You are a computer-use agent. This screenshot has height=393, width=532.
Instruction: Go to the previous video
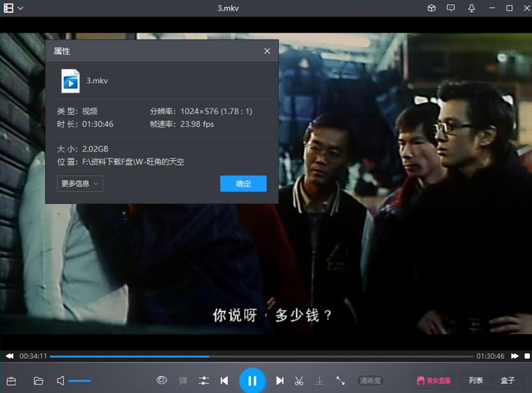coord(224,381)
